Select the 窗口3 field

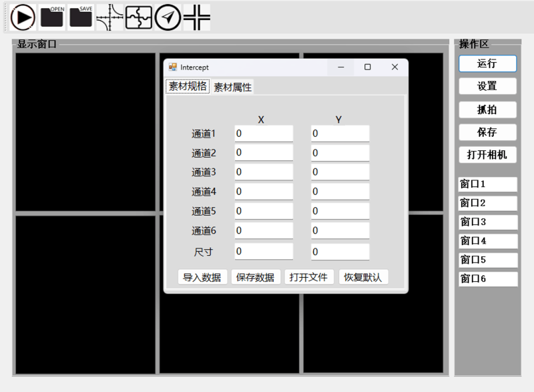point(488,222)
